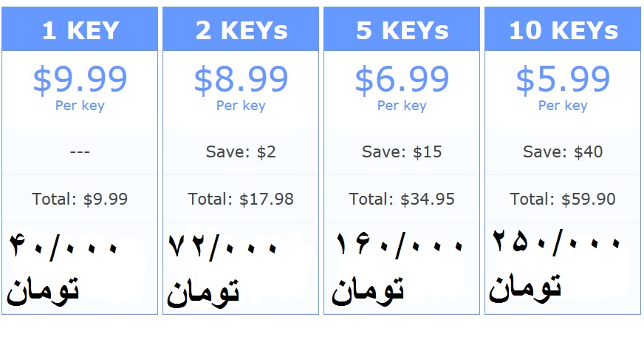Click the Total: $17.98 row
The image size is (644, 351).
point(241,199)
